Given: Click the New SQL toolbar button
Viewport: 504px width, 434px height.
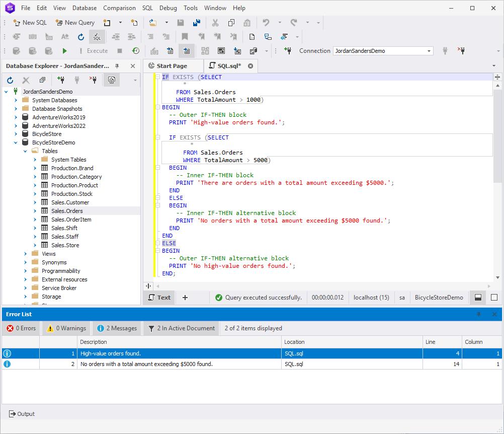Looking at the screenshot, I should pos(30,23).
